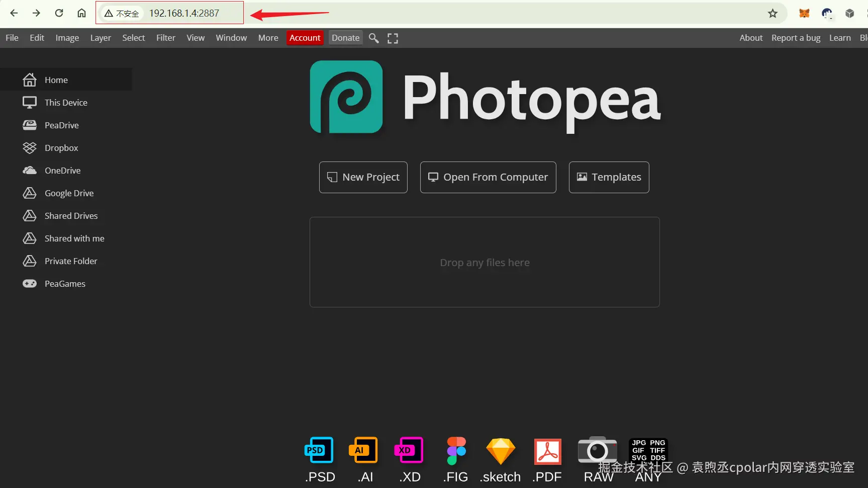Select OneDrive in the sidebar
The image size is (868, 488).
(x=66, y=170)
